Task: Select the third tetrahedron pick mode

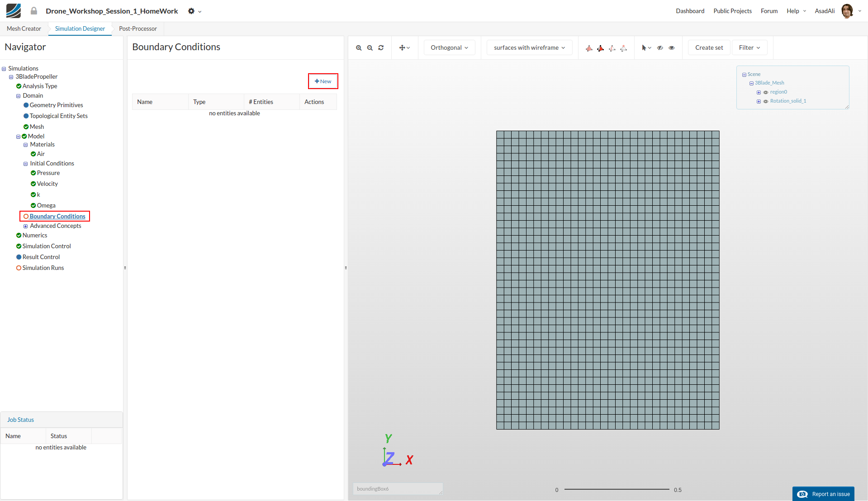Action: click(x=612, y=48)
